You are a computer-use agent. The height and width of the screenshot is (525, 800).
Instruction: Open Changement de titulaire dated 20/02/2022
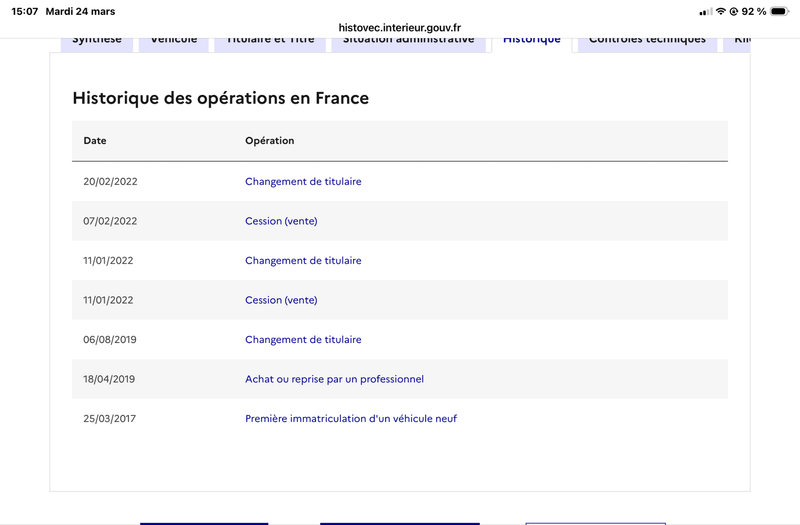(303, 181)
